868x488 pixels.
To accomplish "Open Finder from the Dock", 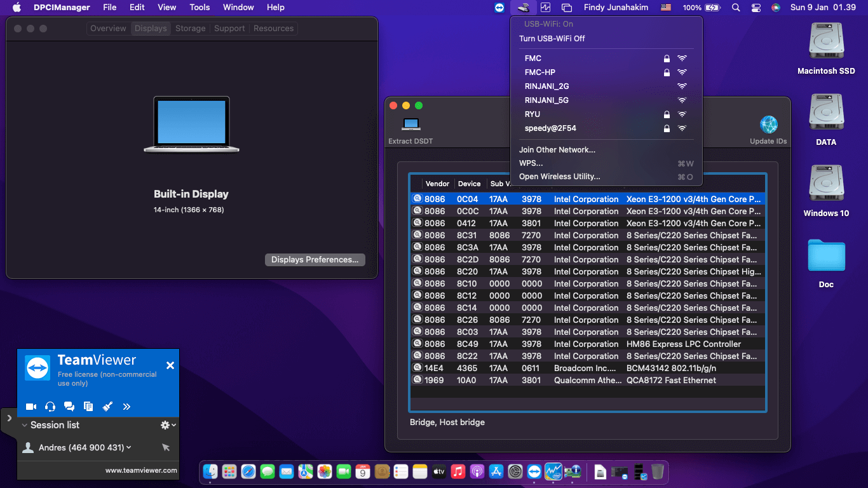I will point(210,471).
